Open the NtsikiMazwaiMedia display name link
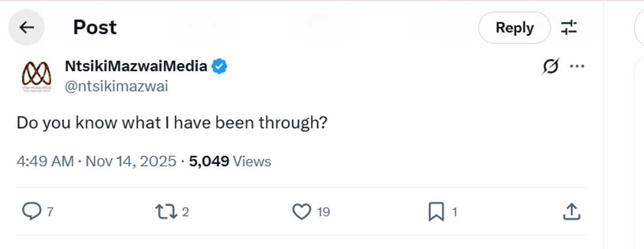Viewport: 644px width, 249px height. pos(136,66)
